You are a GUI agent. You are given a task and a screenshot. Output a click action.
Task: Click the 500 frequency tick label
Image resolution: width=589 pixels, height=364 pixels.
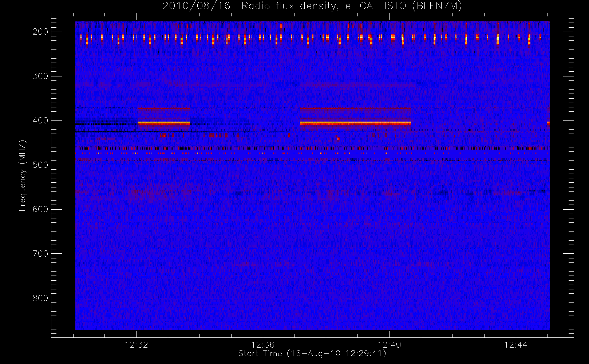tap(40, 165)
